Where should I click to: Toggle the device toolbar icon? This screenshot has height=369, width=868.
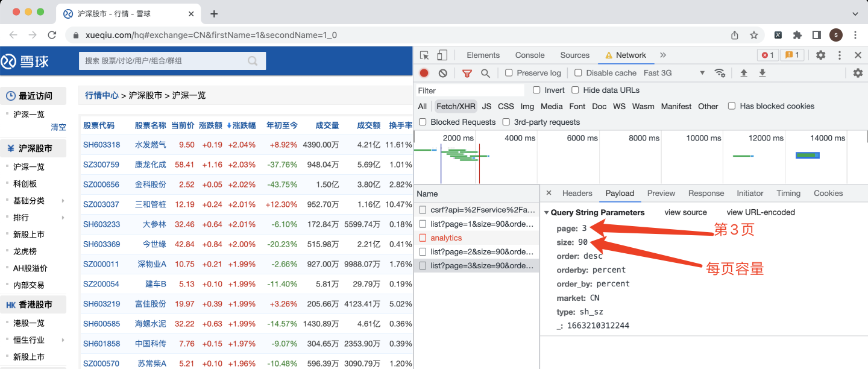(x=442, y=55)
